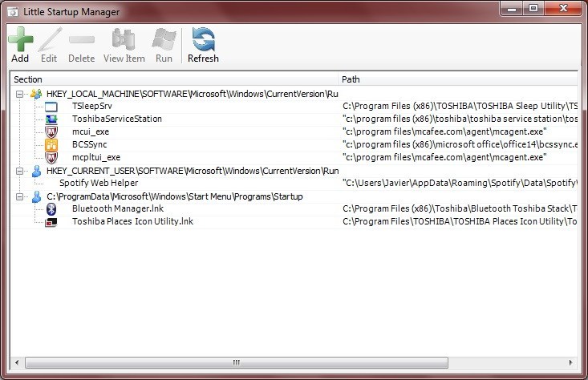Collapse the HKEY_CURRENT_USER Run section
588x380 pixels.
pos(19,172)
